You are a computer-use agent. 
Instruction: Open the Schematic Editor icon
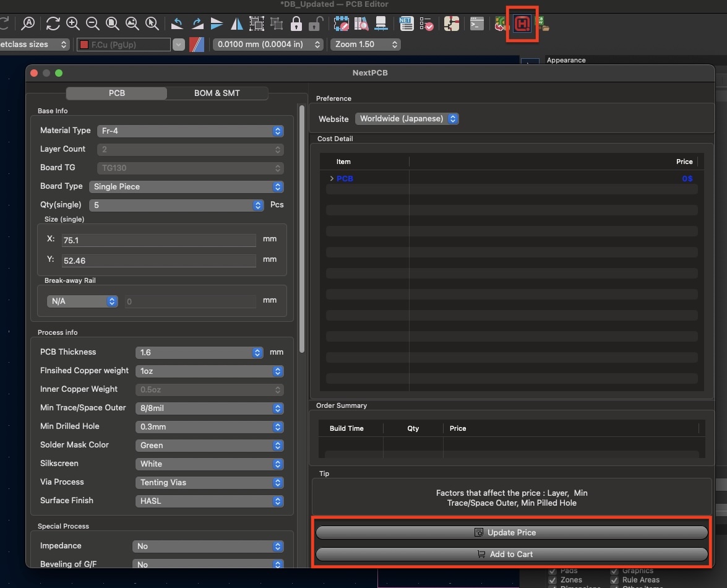point(451,23)
